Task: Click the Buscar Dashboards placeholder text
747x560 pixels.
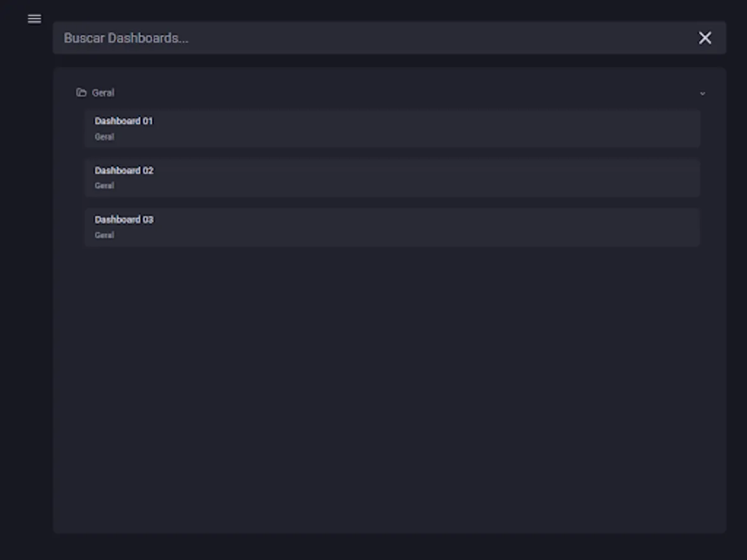Action: 126,38
